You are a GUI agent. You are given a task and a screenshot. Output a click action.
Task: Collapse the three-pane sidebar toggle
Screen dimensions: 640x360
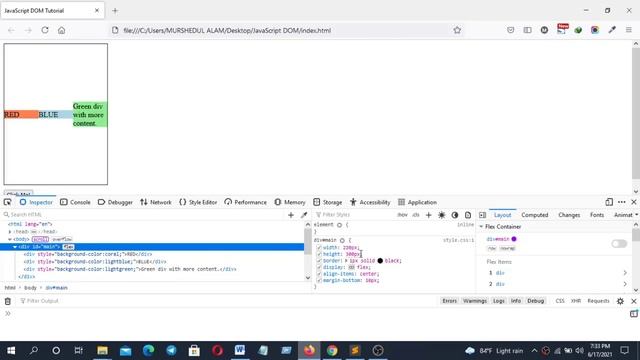(482, 215)
